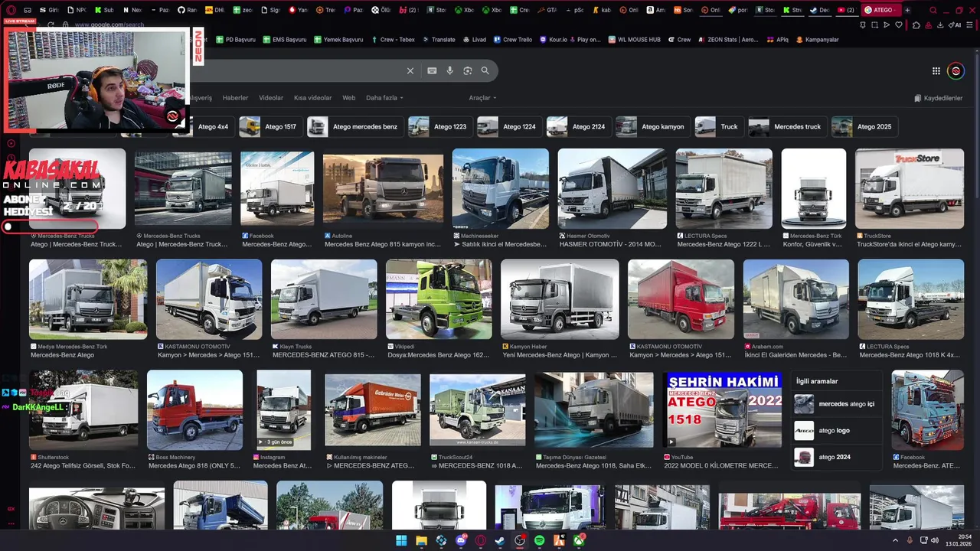Viewport: 980px width, 551px height.
Task: Open Kaydedilenler saved items
Action: tap(938, 98)
